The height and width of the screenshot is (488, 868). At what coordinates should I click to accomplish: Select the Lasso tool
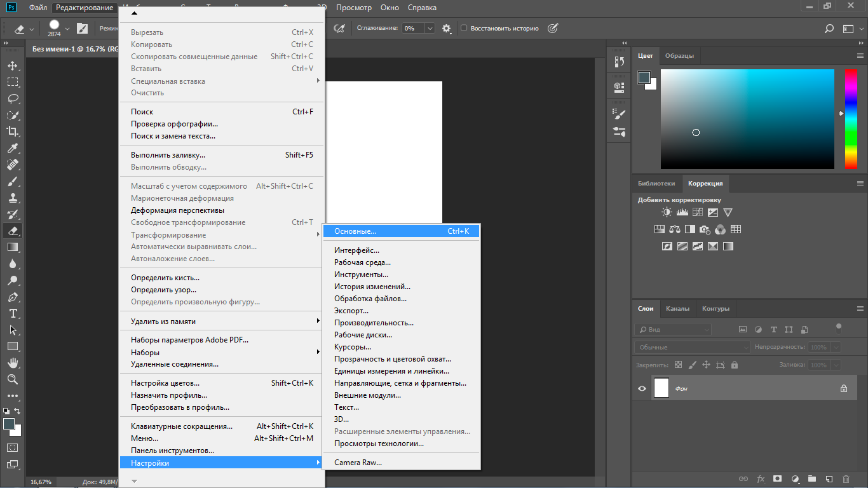click(x=13, y=98)
